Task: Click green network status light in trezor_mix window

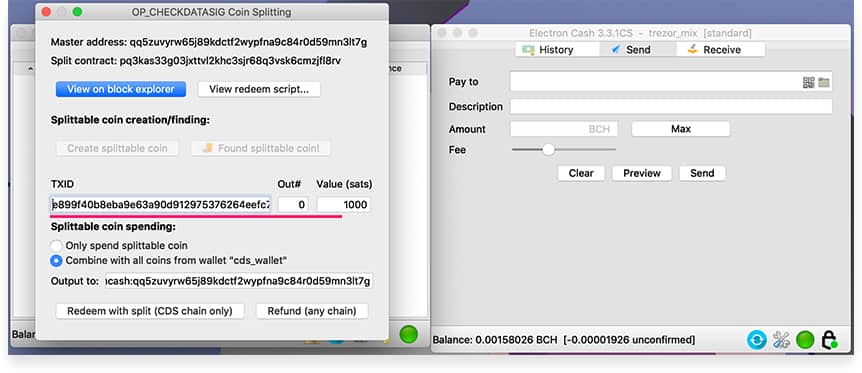Action: 805,340
